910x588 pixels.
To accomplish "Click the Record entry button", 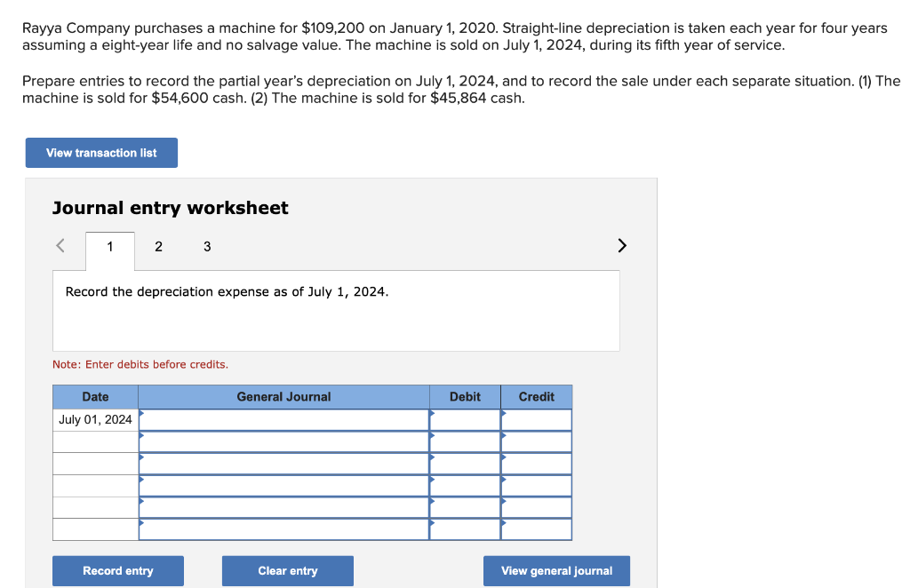I will coord(117,570).
